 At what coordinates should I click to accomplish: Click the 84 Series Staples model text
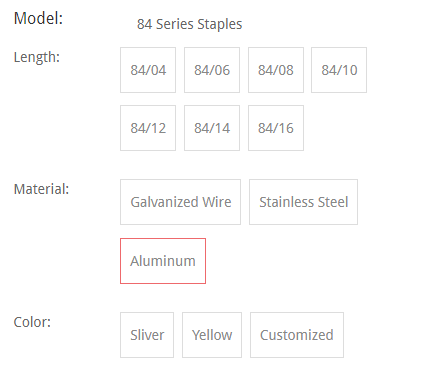(x=189, y=24)
